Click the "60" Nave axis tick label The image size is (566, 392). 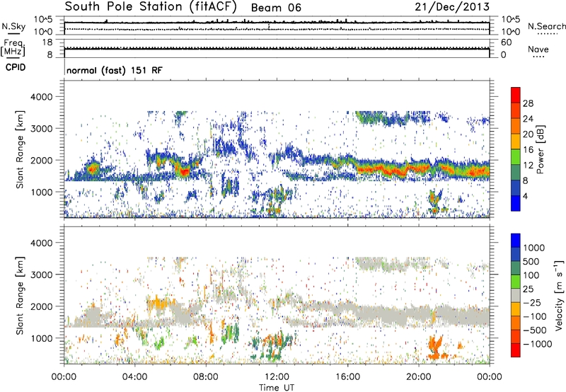506,42
